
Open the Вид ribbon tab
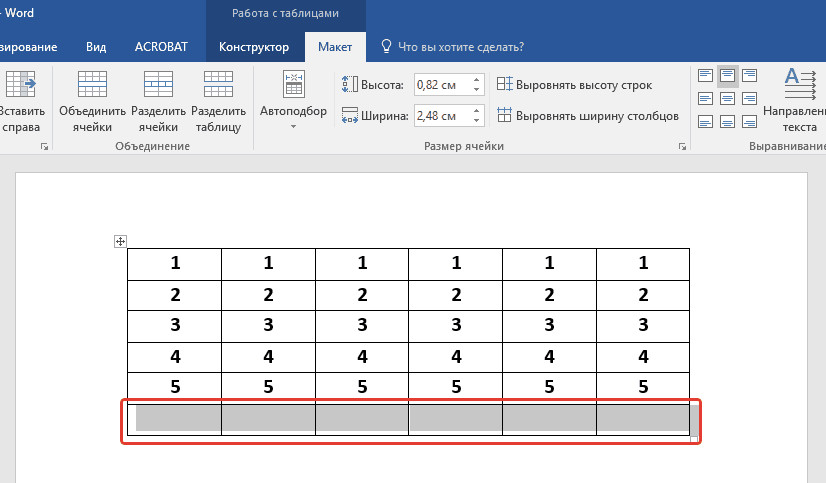coord(96,47)
